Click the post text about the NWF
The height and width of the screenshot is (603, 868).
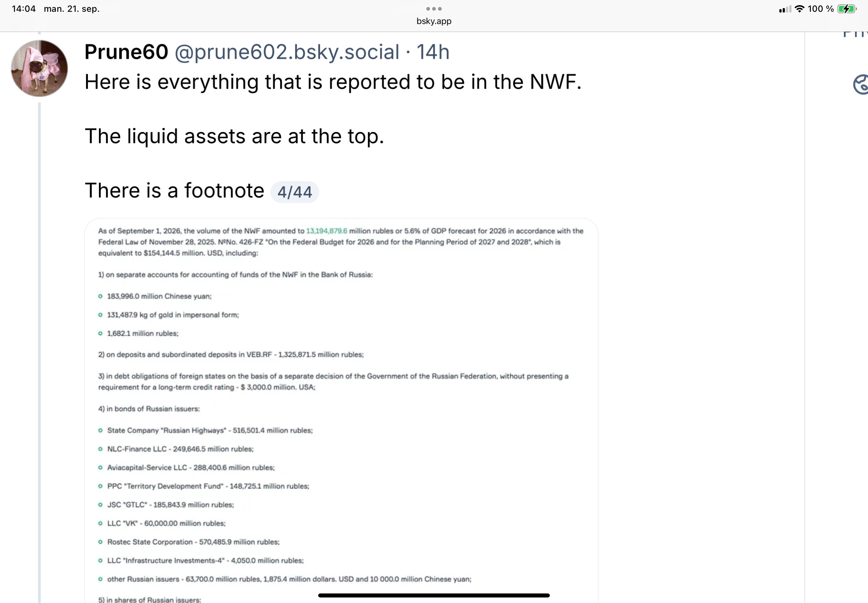click(333, 82)
